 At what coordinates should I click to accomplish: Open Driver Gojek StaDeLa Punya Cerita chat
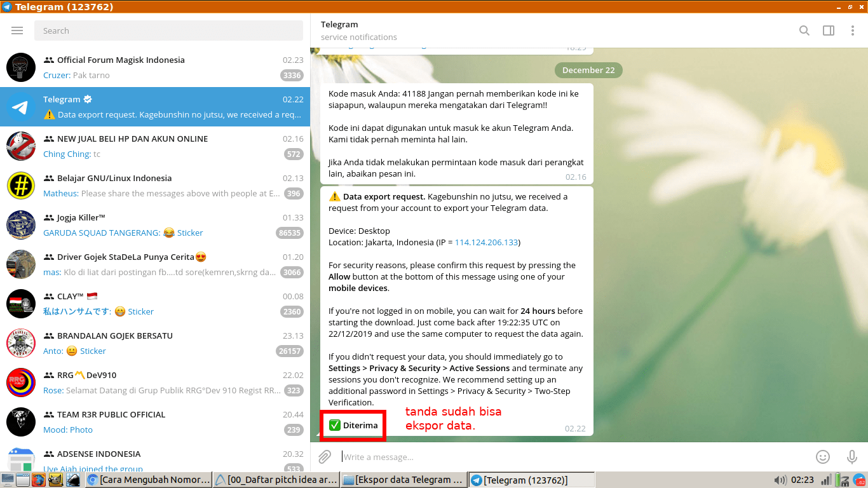pos(155,264)
